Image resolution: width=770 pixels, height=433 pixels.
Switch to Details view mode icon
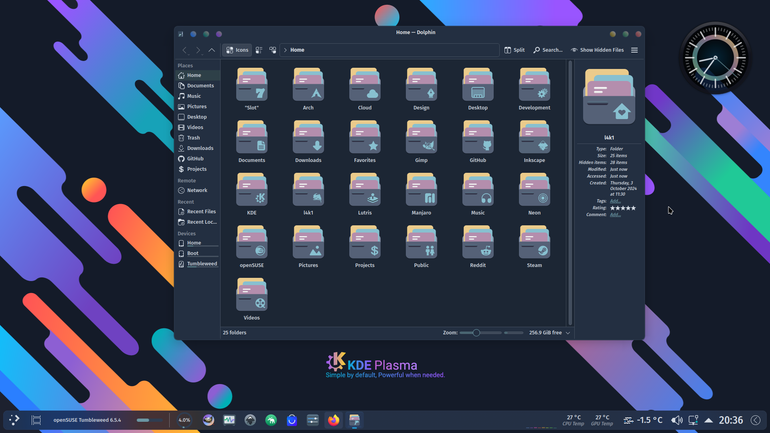pyautogui.click(x=273, y=50)
